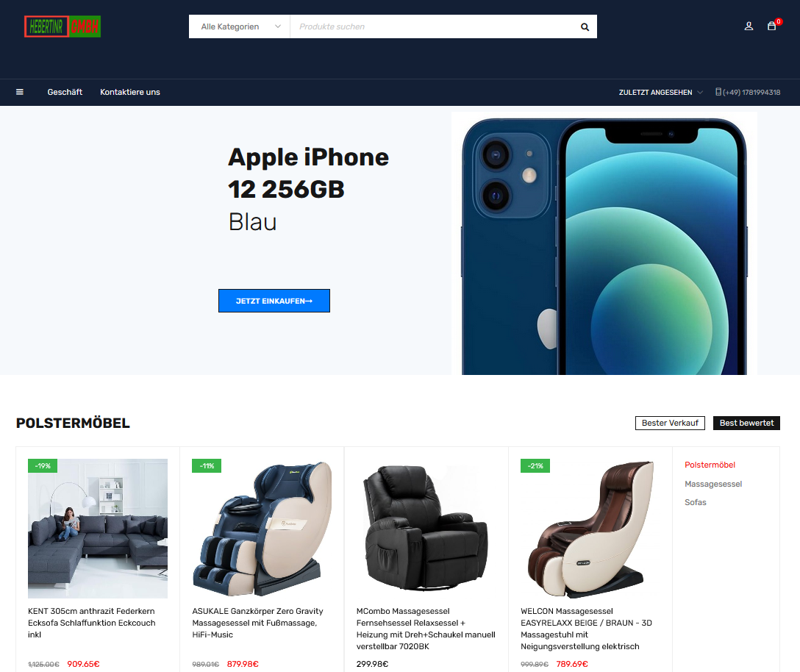Expand the Zuletzt Angesehen dropdown
The image size is (800, 672).
pyautogui.click(x=661, y=93)
